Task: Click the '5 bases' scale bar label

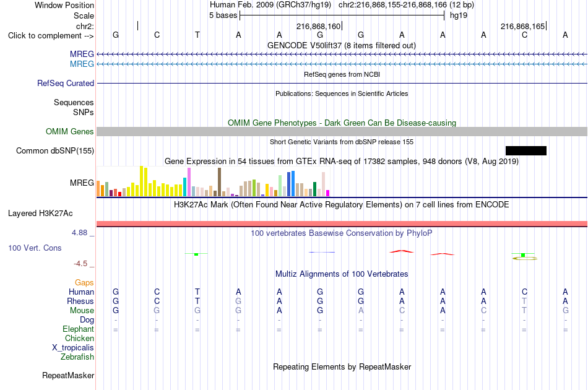Action: pos(223,15)
